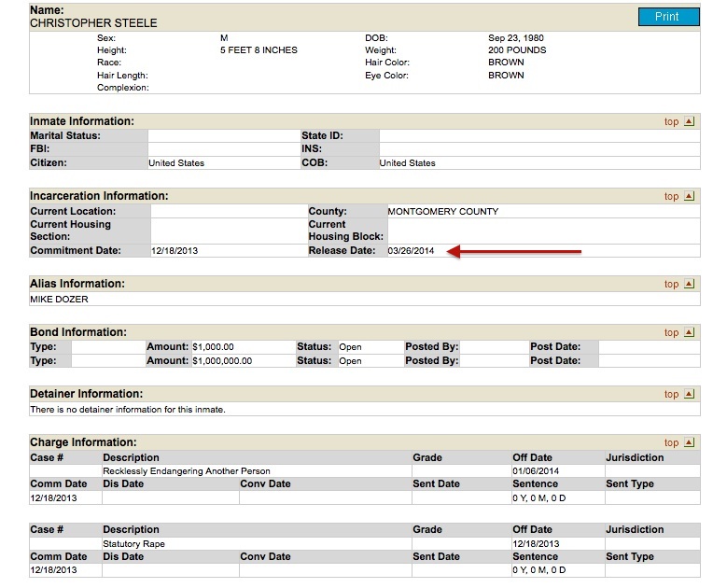The width and height of the screenshot is (713, 588).
Task: Select the Comm Date of the Recklessly Endangering charge
Action: (x=53, y=498)
